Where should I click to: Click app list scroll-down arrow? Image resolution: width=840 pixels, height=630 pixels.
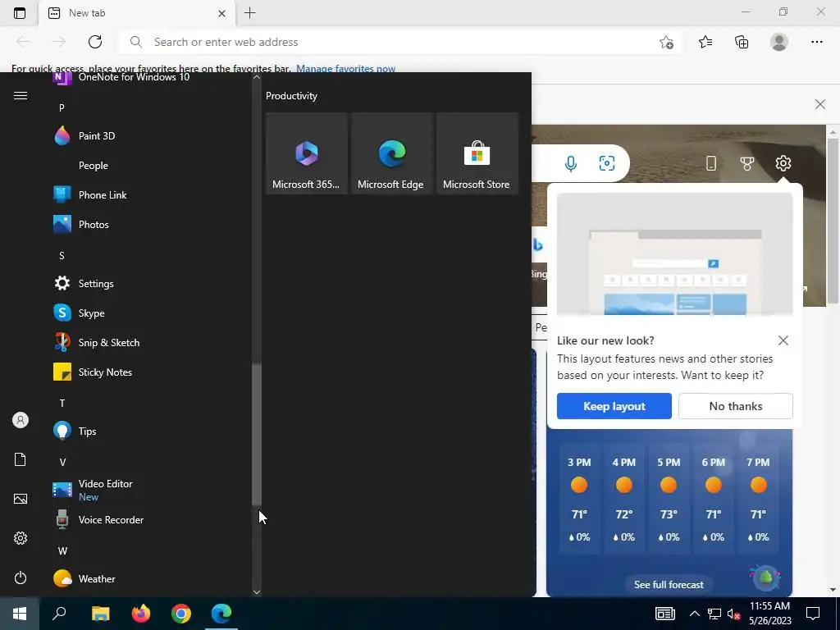point(257,592)
